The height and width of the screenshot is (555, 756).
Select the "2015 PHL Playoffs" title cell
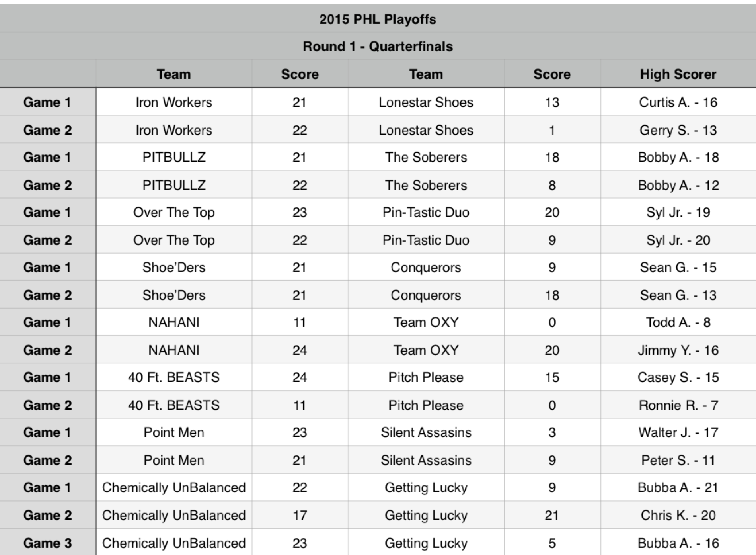click(x=378, y=19)
